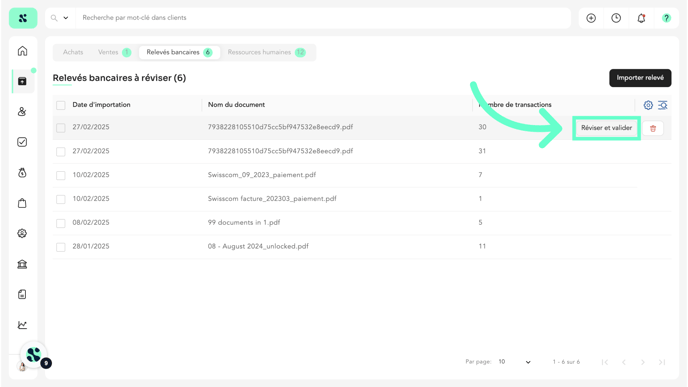688x387 pixels.
Task: Open the document icon in the sidebar
Action: pyautogui.click(x=22, y=294)
